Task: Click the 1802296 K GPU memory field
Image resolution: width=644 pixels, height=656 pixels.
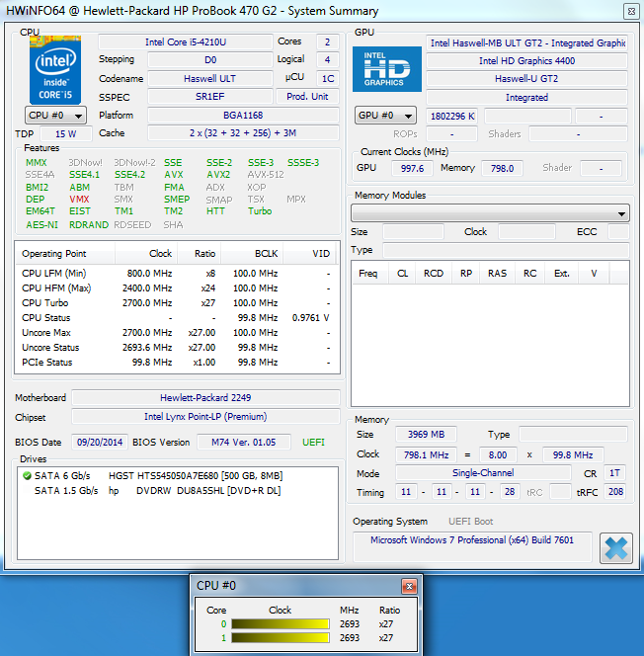Action: 452,116
